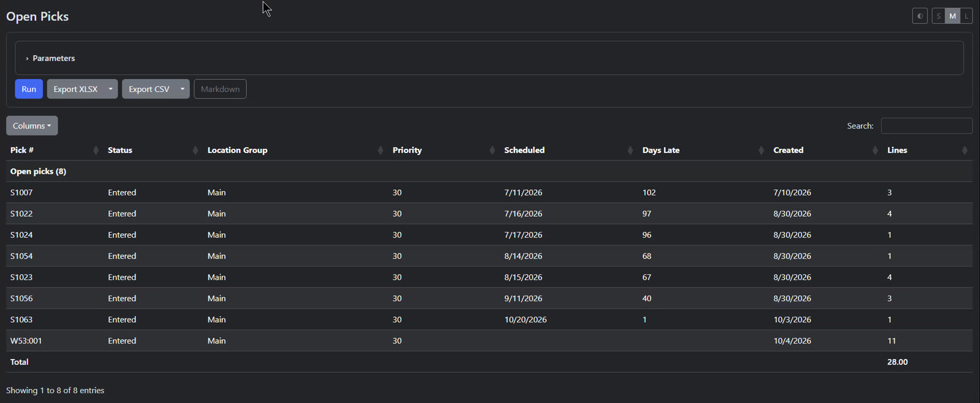Image resolution: width=980 pixels, height=403 pixels.
Task: Open the Columns dropdown
Action: [32, 126]
